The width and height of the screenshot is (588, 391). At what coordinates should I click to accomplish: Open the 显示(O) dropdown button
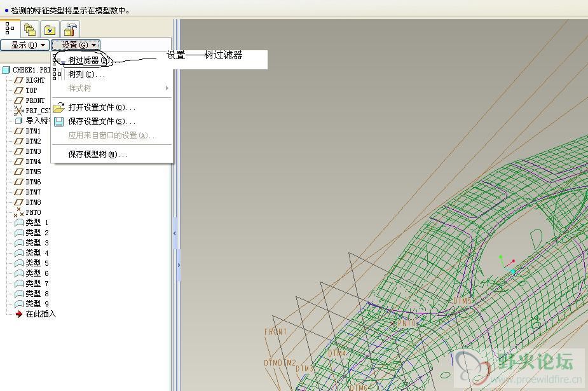tap(25, 45)
